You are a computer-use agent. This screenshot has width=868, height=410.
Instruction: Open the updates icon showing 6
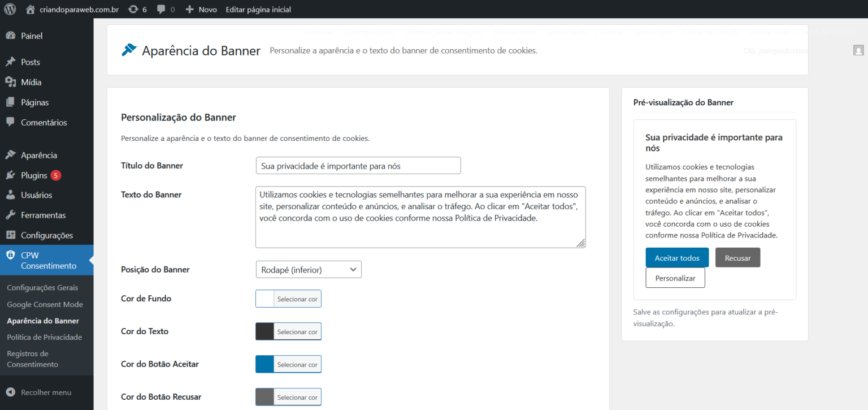(133, 9)
